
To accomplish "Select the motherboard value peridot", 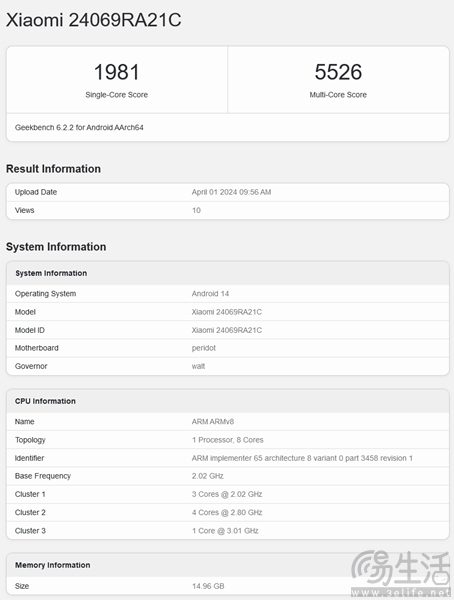I will point(204,348).
